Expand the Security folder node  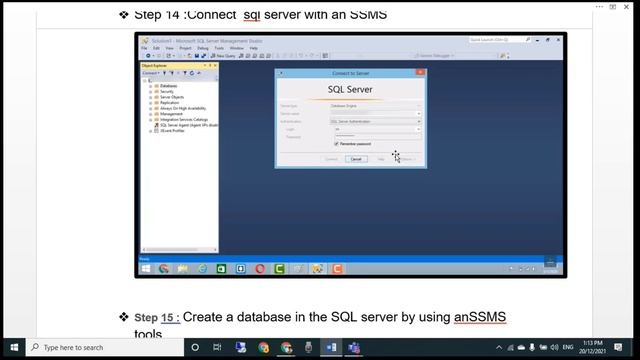coord(151,92)
